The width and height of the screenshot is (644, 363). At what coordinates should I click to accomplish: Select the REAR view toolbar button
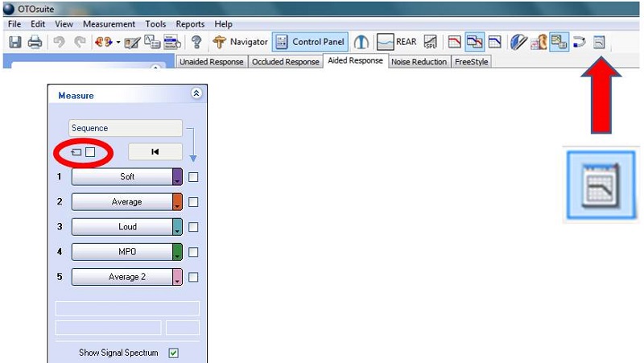(x=397, y=42)
